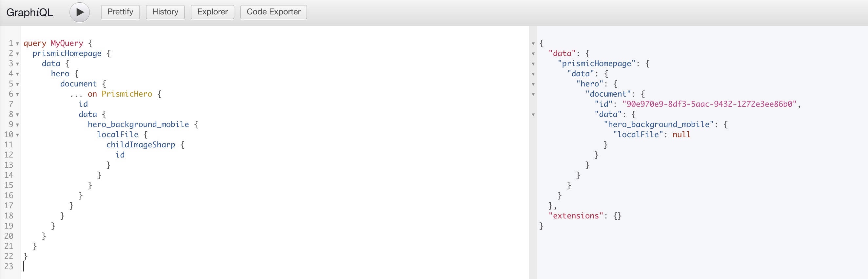This screenshot has width=868, height=279.
Task: Fold the hero block at query line 4
Action: [17, 74]
